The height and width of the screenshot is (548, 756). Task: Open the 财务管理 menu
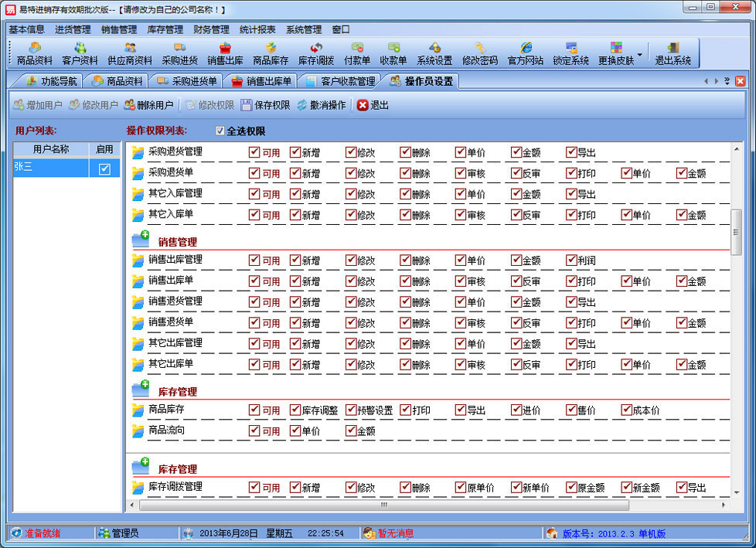(211, 29)
